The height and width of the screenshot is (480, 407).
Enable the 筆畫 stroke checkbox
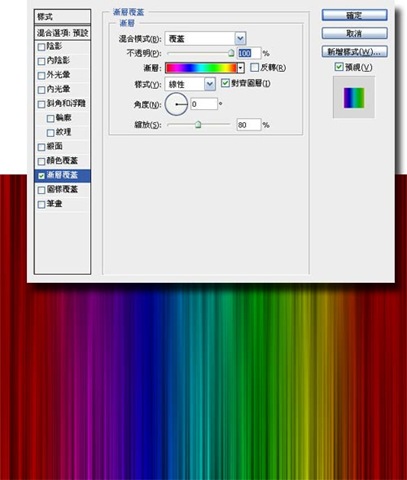click(x=41, y=205)
